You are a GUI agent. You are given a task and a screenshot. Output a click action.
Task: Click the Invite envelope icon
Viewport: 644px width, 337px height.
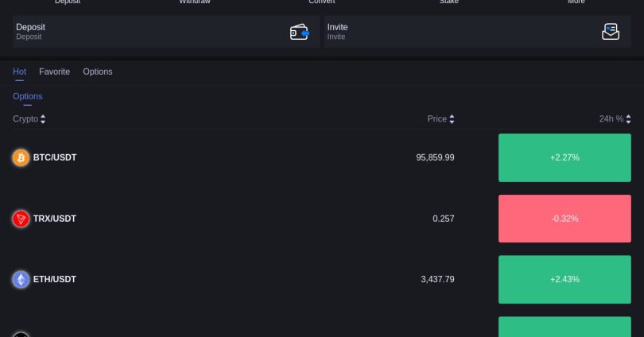[610, 32]
